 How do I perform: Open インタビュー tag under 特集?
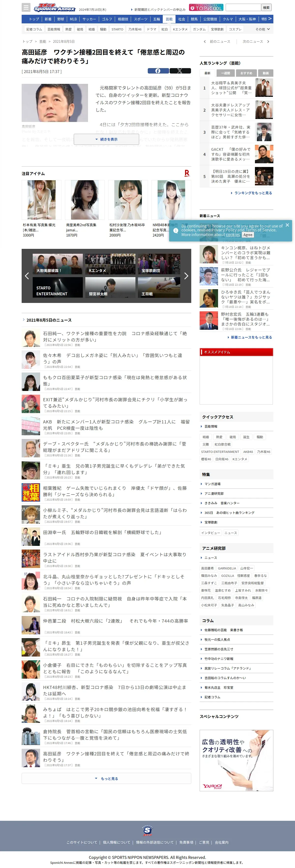pyautogui.click(x=210, y=533)
